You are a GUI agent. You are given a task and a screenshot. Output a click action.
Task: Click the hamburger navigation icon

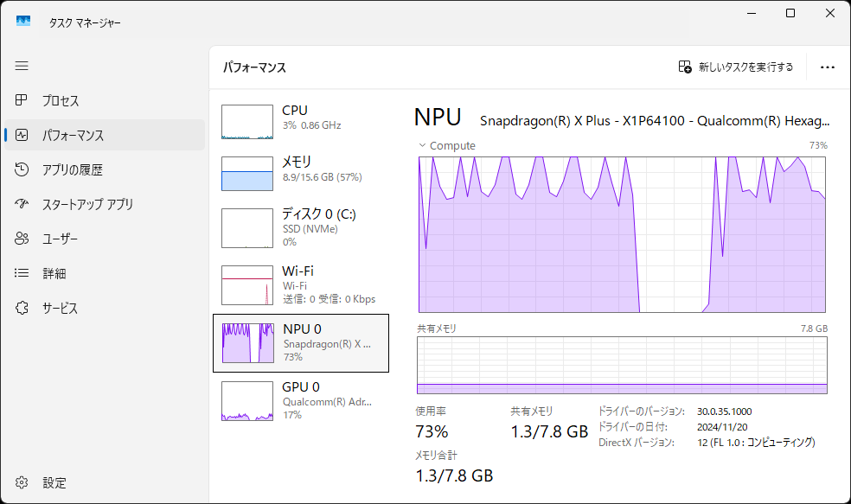click(22, 66)
